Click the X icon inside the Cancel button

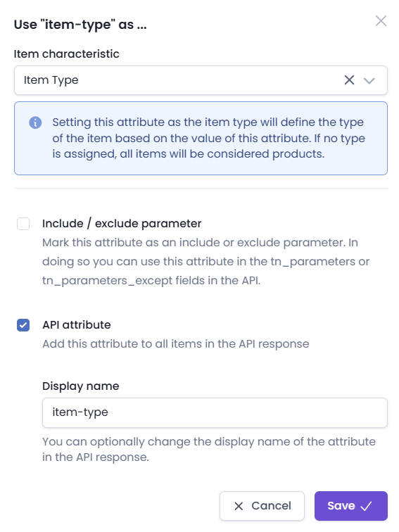(239, 506)
